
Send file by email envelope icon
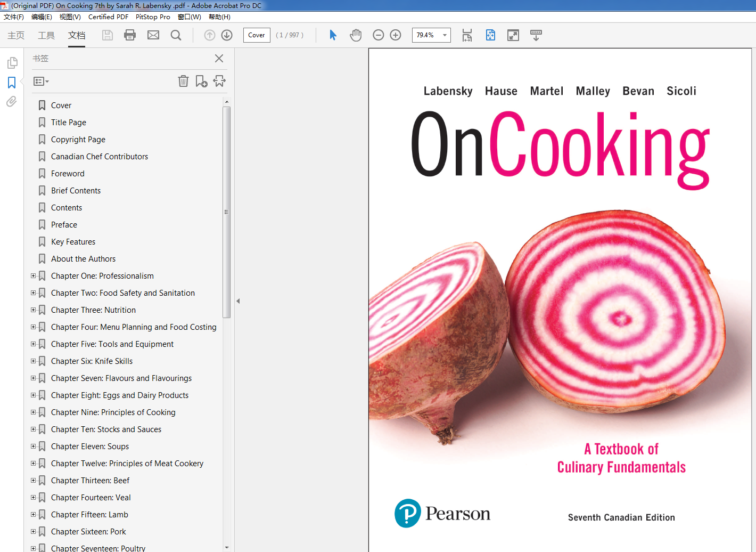coord(153,35)
